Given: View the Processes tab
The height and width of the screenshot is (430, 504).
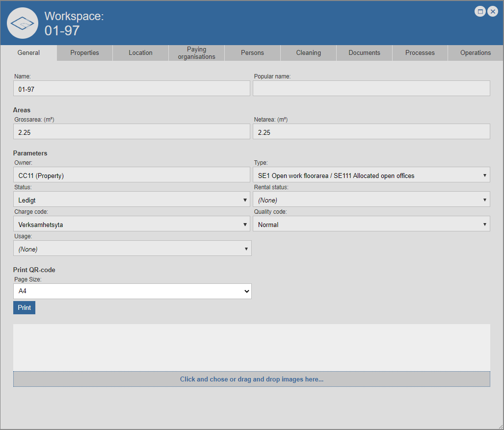Looking at the screenshot, I should pyautogui.click(x=420, y=52).
